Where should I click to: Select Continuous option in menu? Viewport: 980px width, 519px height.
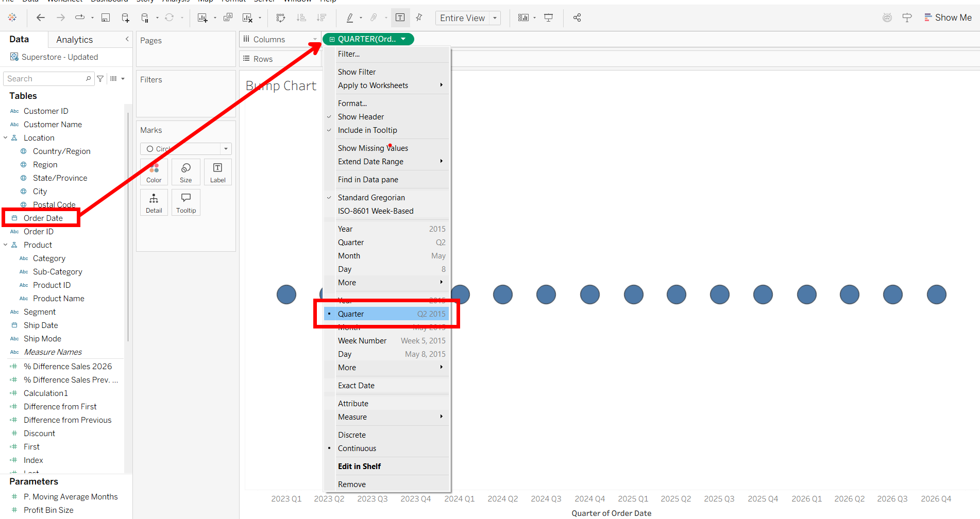[387, 448]
